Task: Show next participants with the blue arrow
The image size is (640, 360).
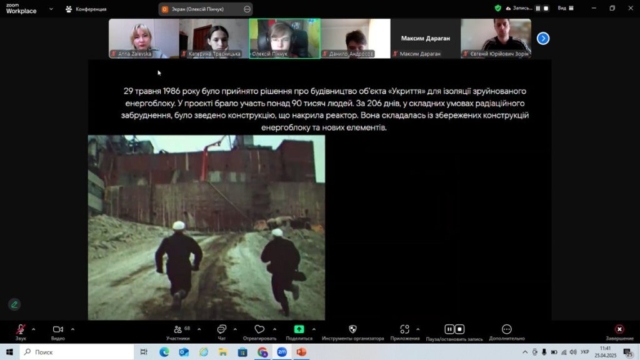Action: tap(543, 38)
